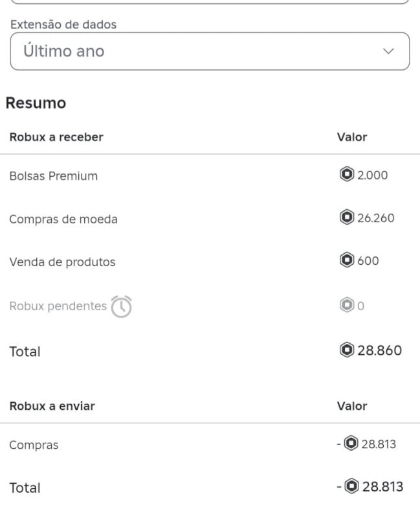Select the Valor header of Robux a enviar

click(x=351, y=406)
